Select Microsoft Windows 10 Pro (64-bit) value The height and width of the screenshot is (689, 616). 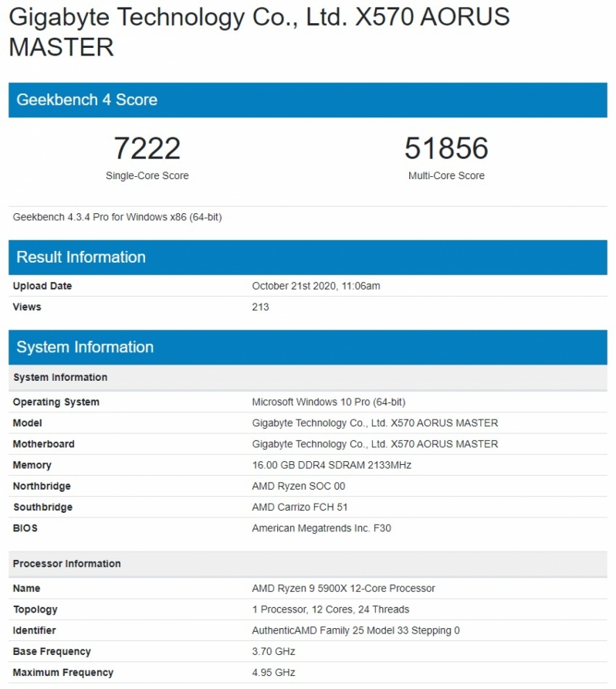328,402
